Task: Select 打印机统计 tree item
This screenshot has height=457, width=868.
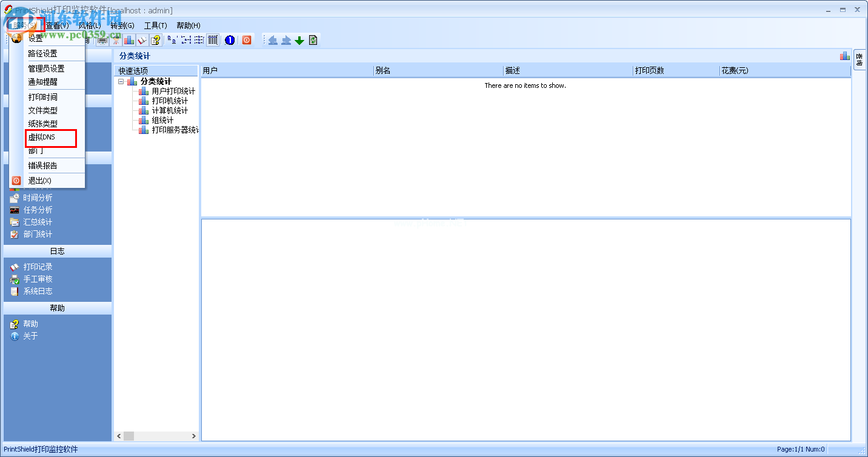Action: (x=170, y=101)
